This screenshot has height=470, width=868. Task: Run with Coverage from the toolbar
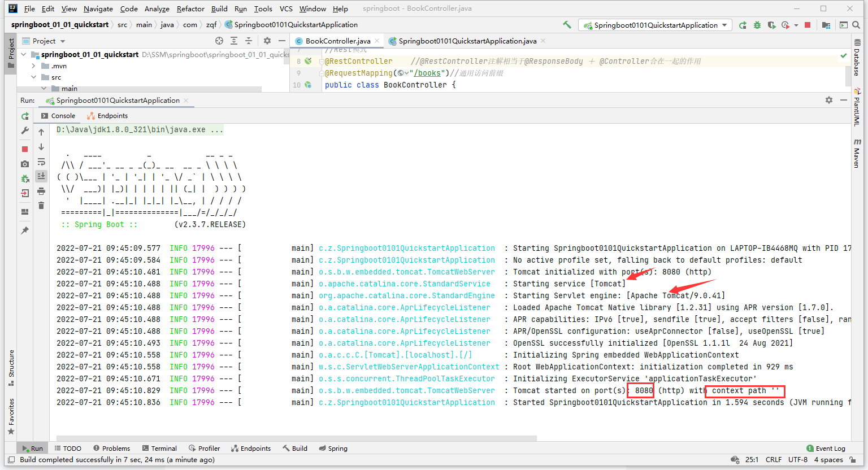coord(771,25)
